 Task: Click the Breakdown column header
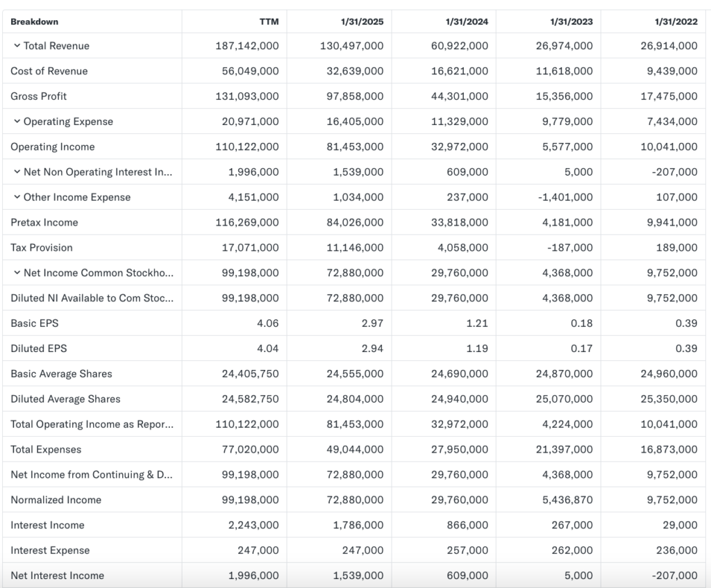click(35, 22)
